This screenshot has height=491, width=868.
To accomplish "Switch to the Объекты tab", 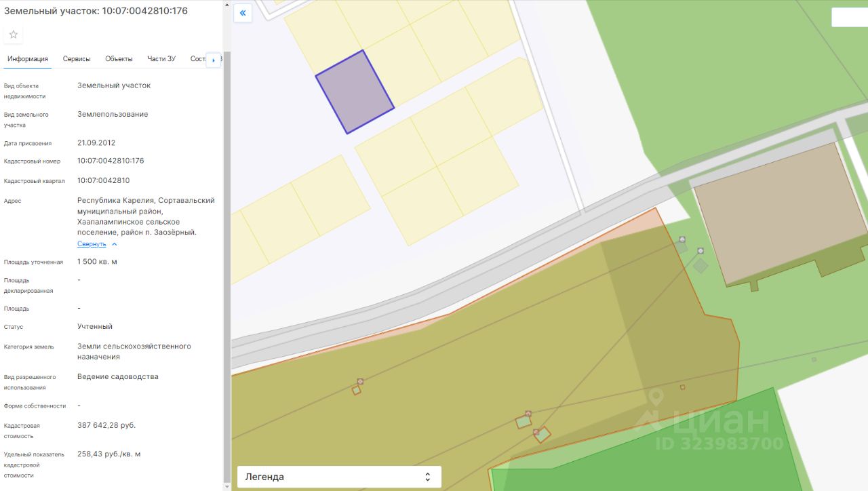I will 119,59.
